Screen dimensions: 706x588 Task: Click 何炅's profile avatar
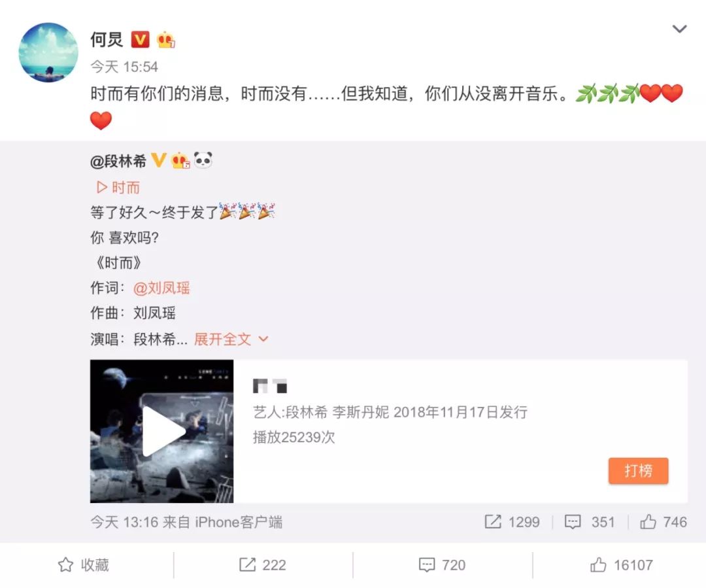(x=48, y=52)
